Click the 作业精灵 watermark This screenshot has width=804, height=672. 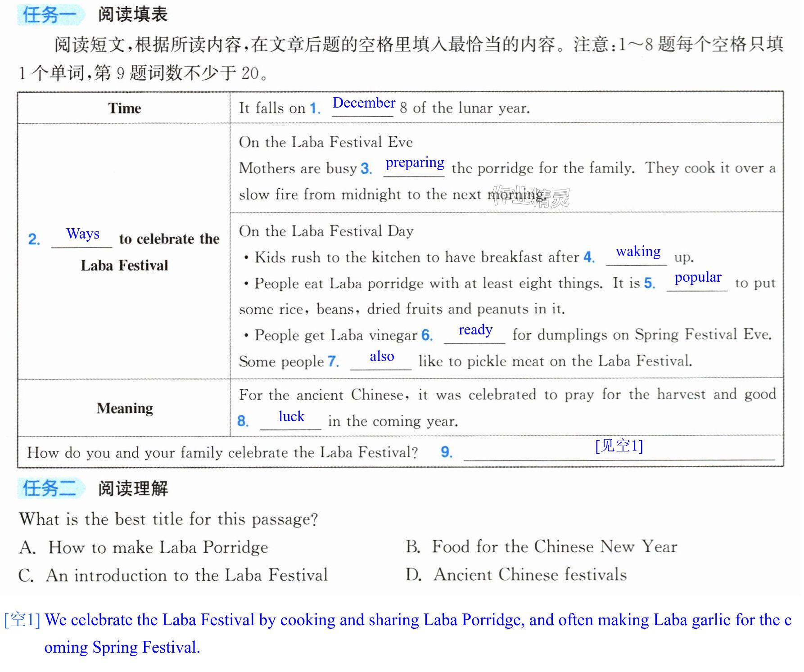pyautogui.click(x=530, y=196)
